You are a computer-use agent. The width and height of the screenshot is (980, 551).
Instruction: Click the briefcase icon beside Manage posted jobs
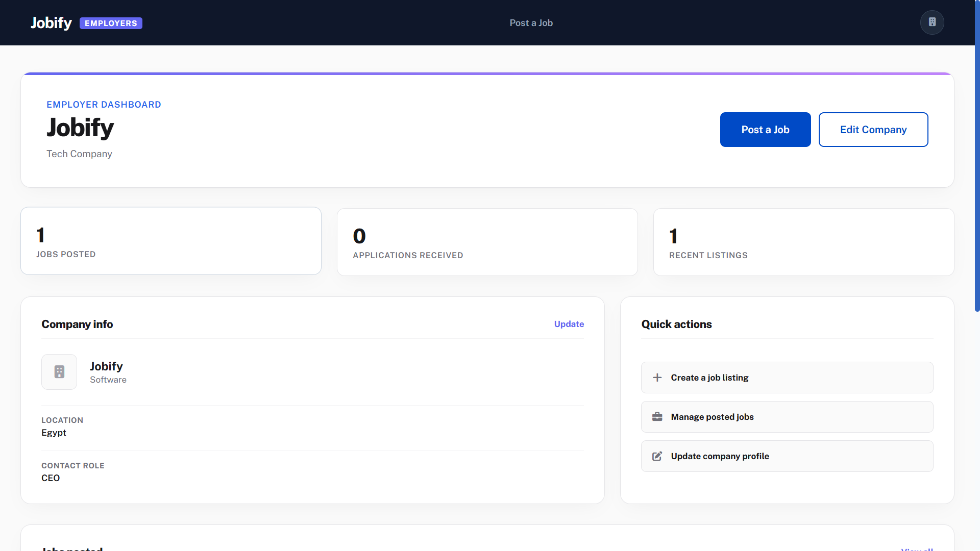[x=657, y=417]
